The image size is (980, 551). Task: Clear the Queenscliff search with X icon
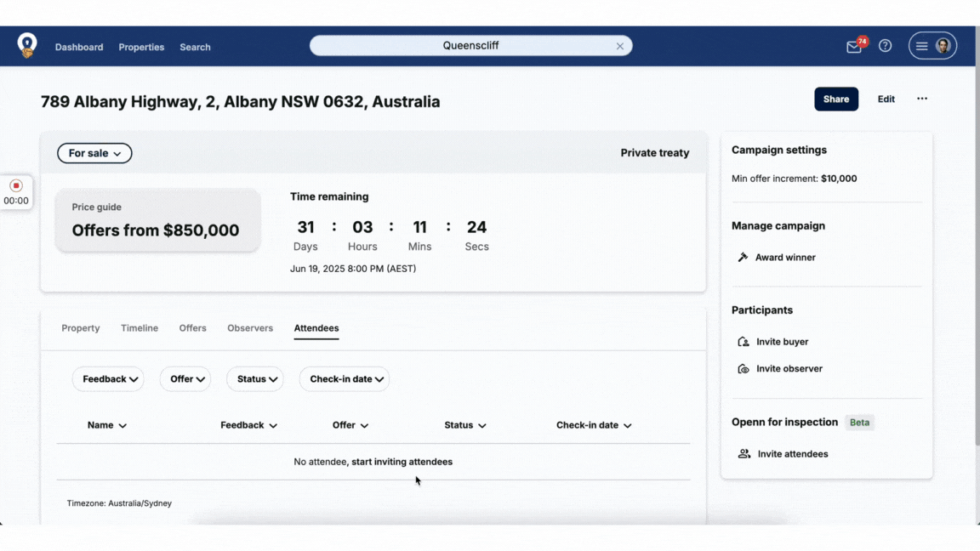pyautogui.click(x=620, y=47)
